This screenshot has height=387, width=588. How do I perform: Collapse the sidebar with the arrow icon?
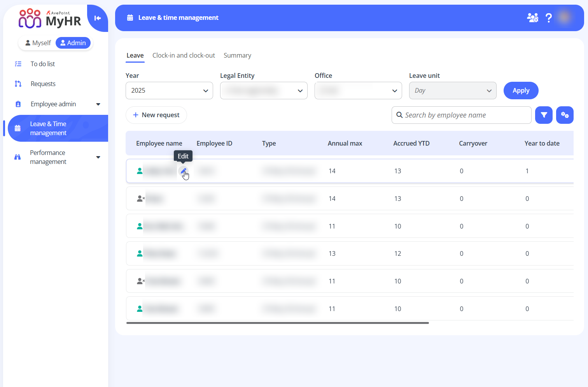point(98,18)
